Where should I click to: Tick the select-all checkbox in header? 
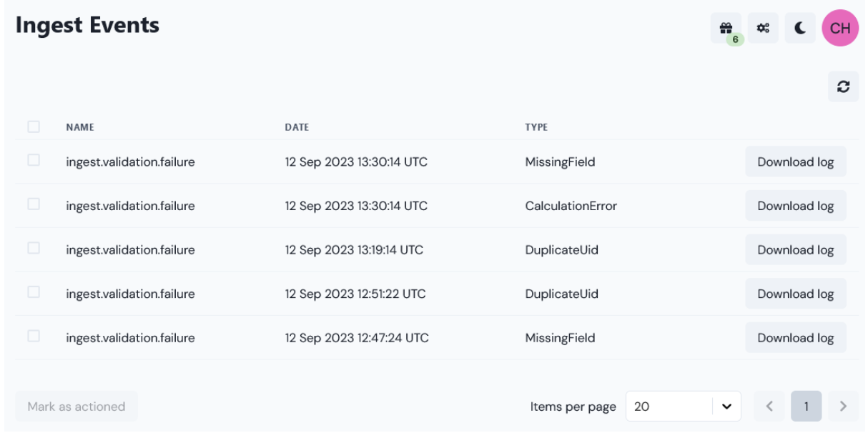[x=34, y=126]
